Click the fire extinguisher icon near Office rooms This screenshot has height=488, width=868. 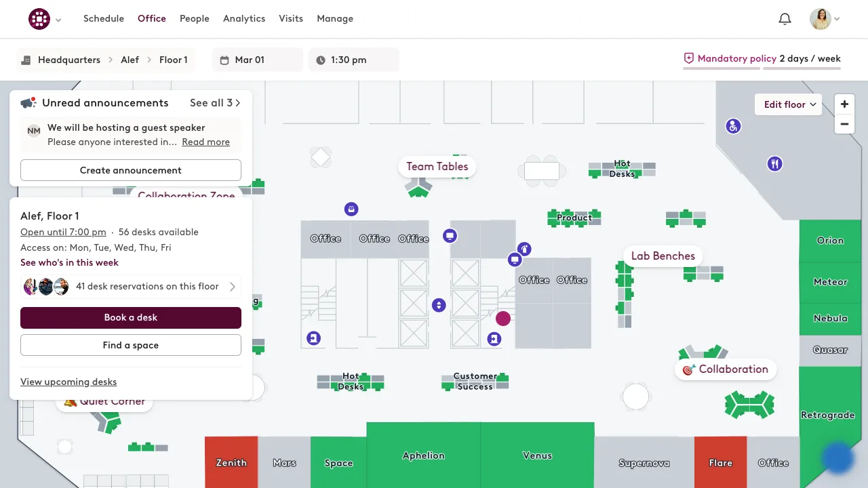[525, 249]
